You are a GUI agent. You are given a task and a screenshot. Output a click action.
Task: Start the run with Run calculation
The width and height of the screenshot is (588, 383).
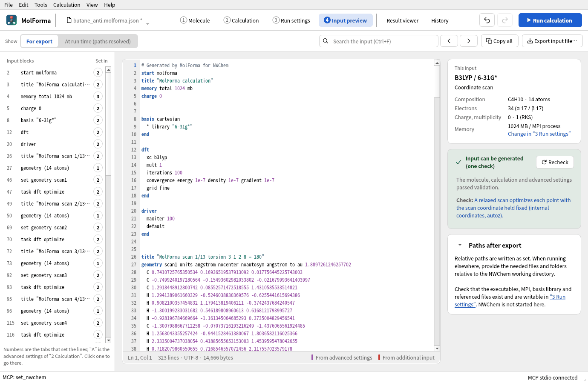pyautogui.click(x=550, y=20)
